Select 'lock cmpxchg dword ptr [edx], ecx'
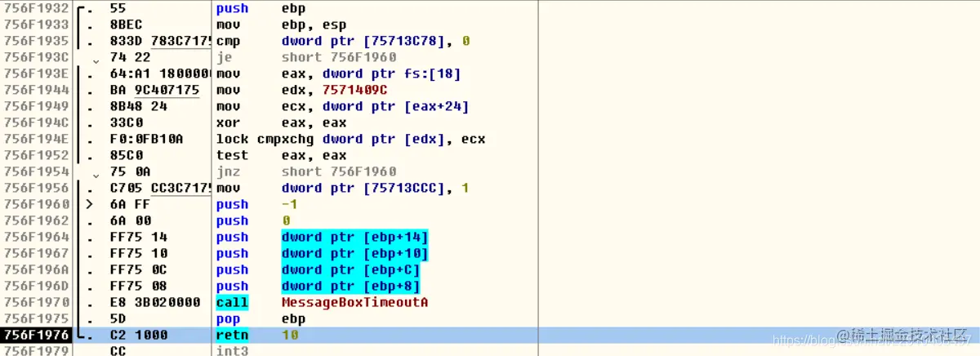The height and width of the screenshot is (356, 980). 350,139
